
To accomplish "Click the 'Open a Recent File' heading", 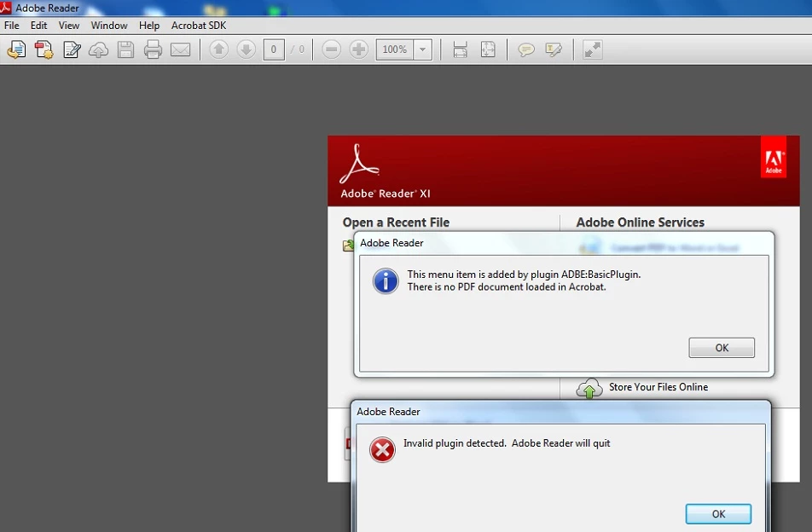I will coord(396,223).
